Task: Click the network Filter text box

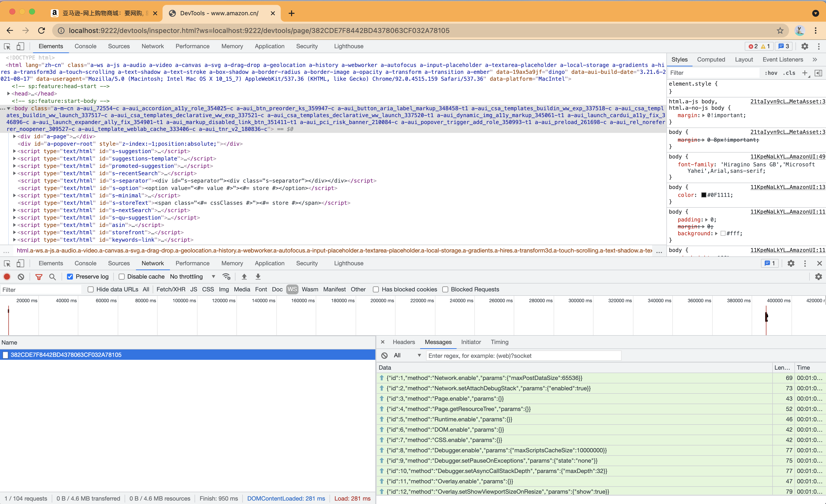Action: (x=41, y=290)
